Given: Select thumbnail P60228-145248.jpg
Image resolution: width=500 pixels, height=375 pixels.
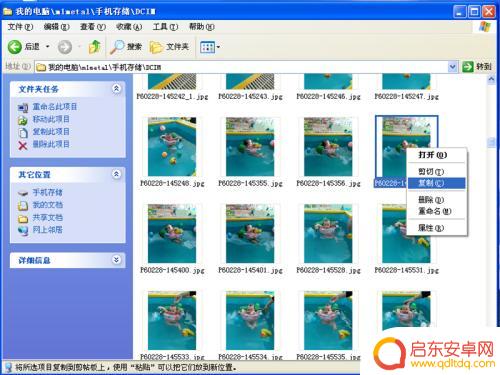Looking at the screenshot, I should pyautogui.click(x=172, y=152).
